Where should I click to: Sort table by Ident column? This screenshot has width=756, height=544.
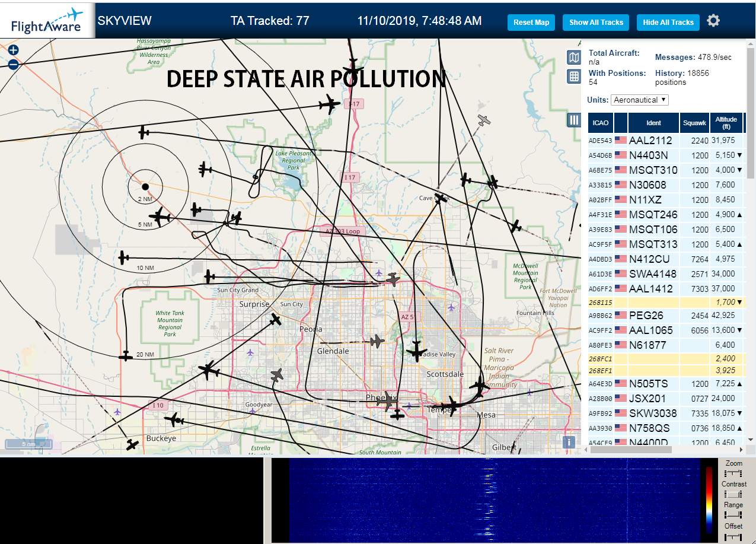pos(653,123)
